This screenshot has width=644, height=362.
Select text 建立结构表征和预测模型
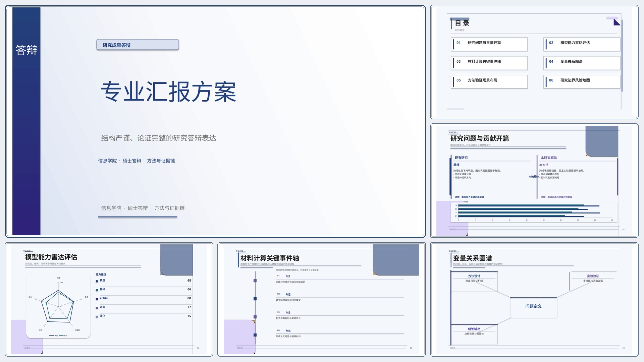(x=288, y=300)
